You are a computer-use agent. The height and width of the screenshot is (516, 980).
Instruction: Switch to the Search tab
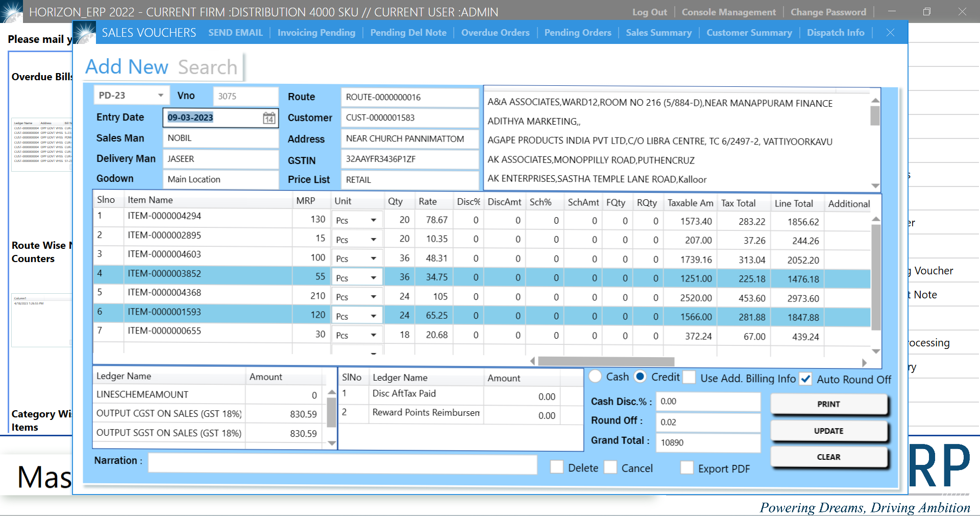[207, 67]
